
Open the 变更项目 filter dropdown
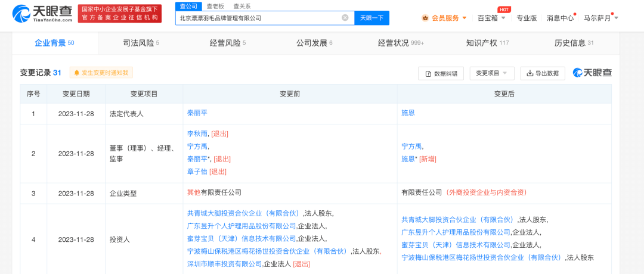pyautogui.click(x=491, y=73)
